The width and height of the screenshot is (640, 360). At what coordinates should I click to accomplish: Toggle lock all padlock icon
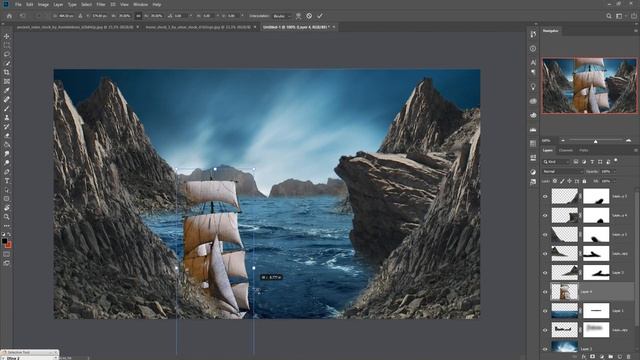(x=584, y=181)
